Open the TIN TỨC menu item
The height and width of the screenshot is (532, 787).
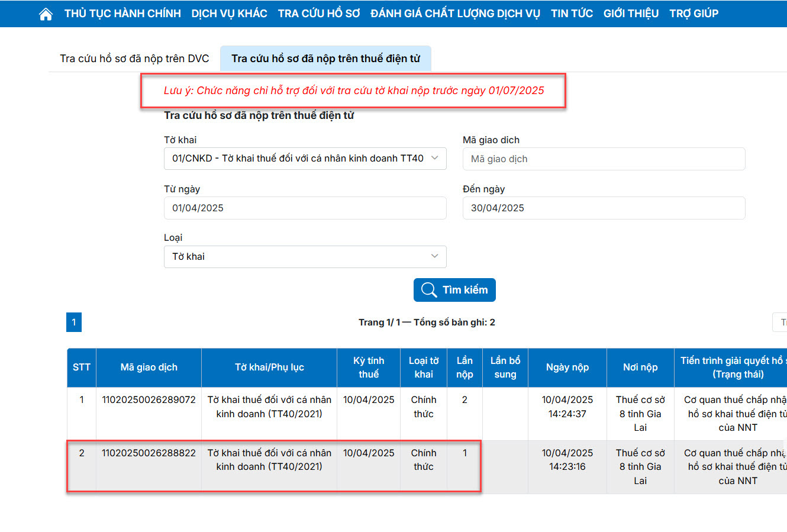click(572, 14)
